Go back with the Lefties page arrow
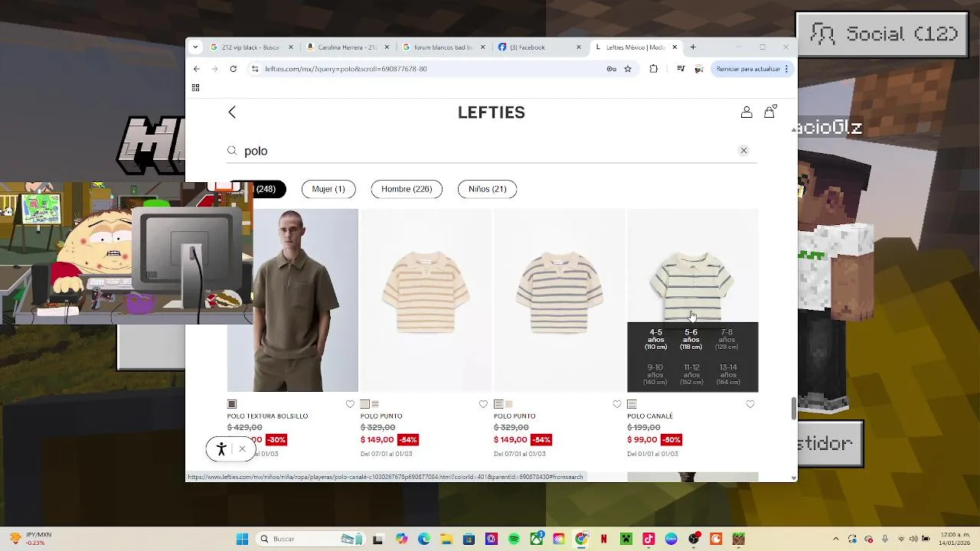The width and height of the screenshot is (980, 551). pos(232,112)
